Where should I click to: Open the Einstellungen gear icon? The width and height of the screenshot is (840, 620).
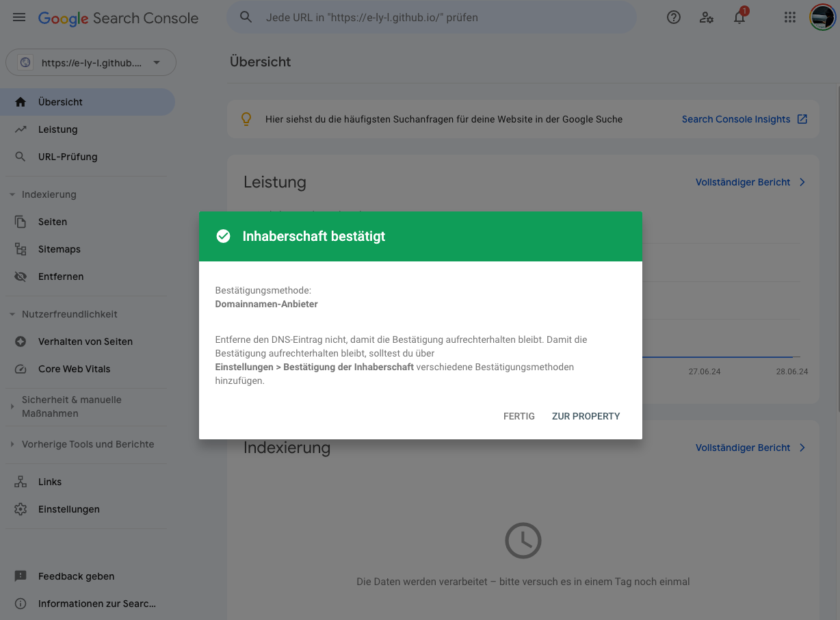[x=21, y=509]
